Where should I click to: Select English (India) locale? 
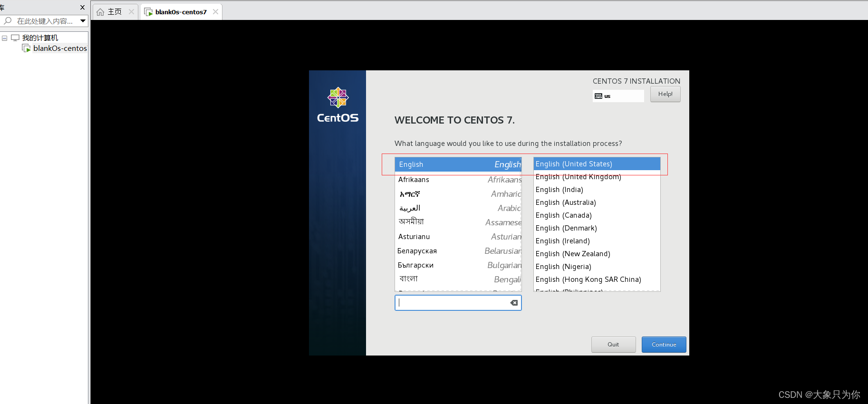tap(597, 190)
